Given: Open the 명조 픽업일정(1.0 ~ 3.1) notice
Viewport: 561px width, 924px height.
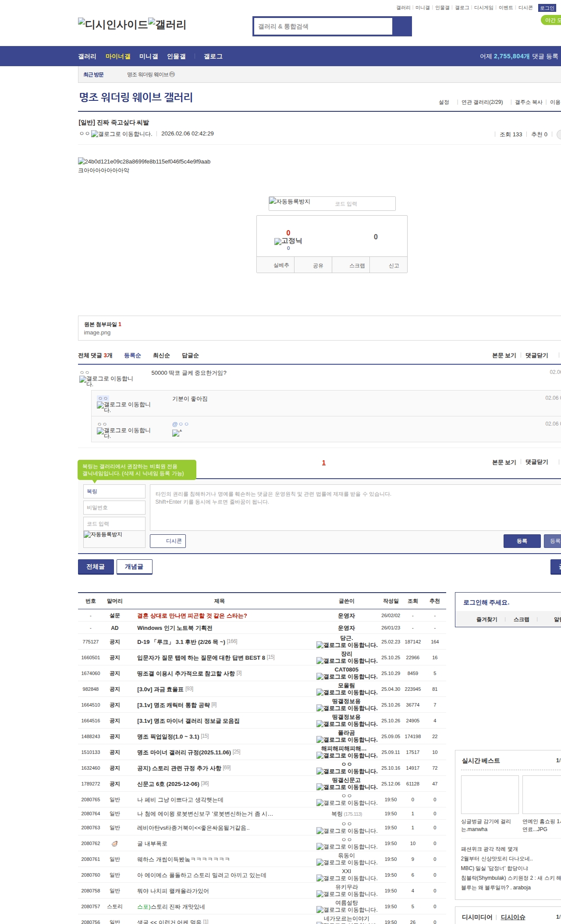Looking at the screenshot, I should coord(168,736).
